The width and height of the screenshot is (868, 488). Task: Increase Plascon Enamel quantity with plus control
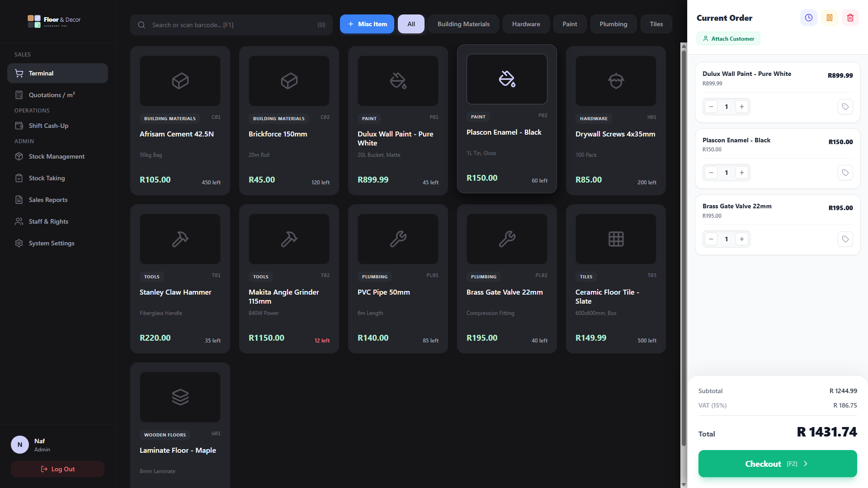pos(741,172)
